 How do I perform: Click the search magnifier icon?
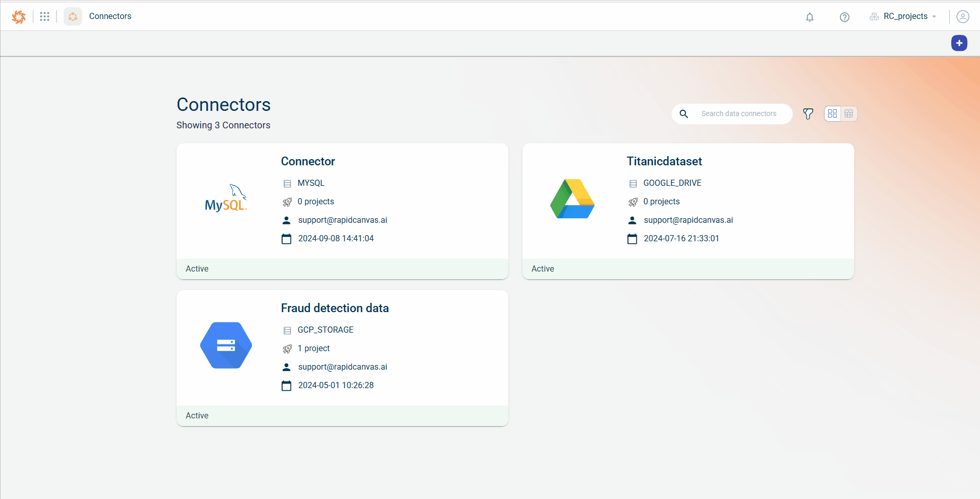point(684,114)
